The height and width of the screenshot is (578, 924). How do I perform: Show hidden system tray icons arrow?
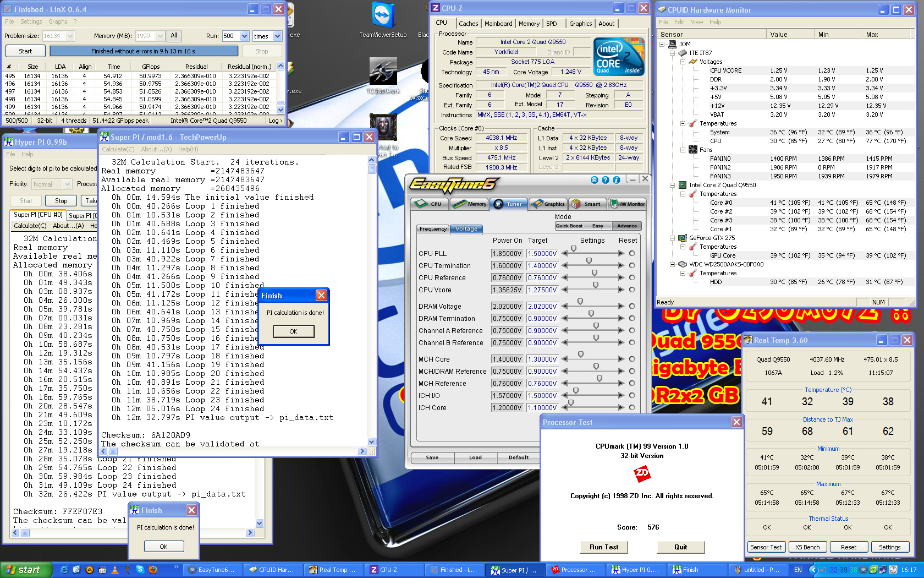pos(813,570)
